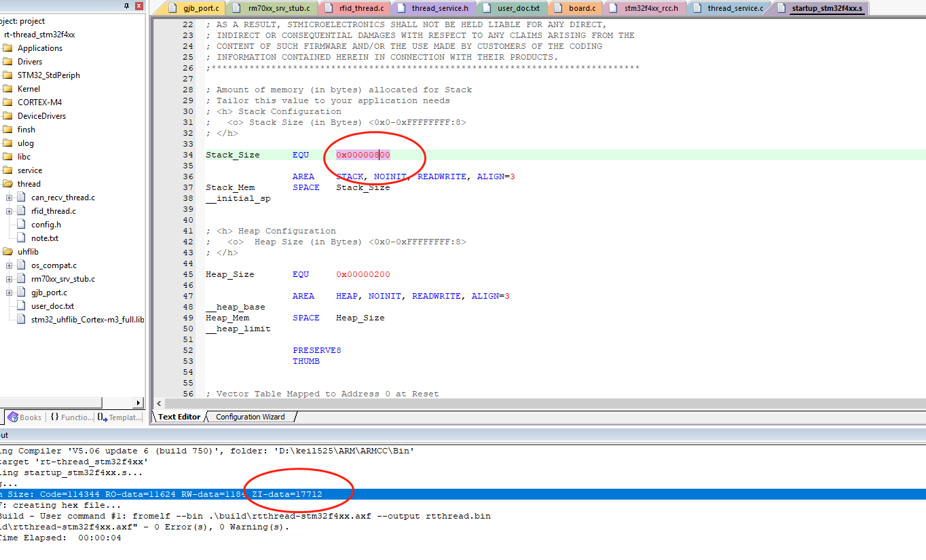Select os_compat.c in the uhflib group
Image resolution: width=926 pixels, height=560 pixels.
pos(54,265)
